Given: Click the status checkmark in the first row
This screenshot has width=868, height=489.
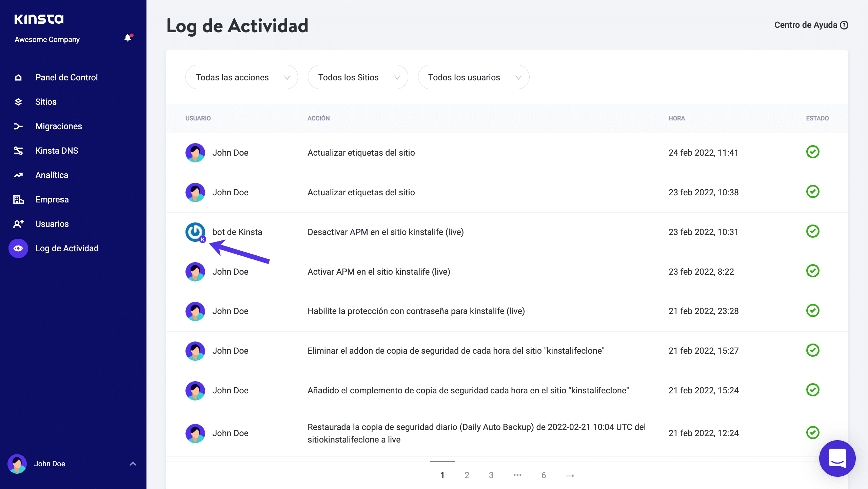Looking at the screenshot, I should click(x=812, y=152).
